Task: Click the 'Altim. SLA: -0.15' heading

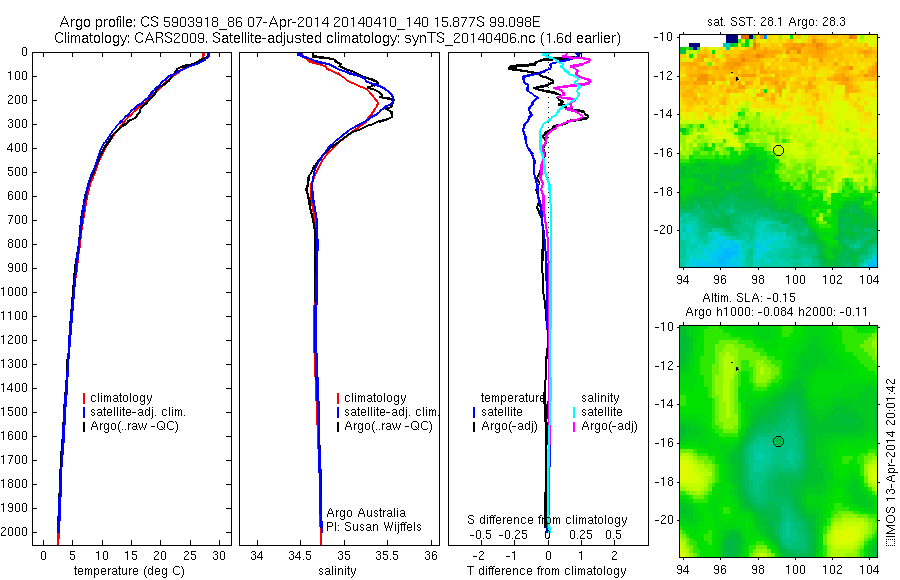Action: click(749, 298)
